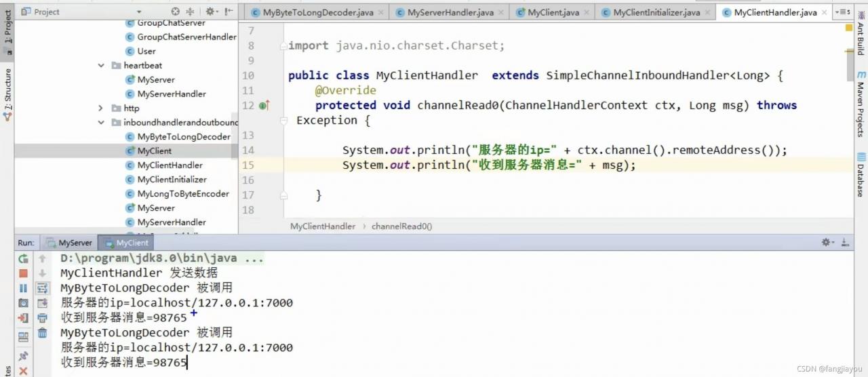Close the Run session with red X
This screenshot has height=377, width=868.
[23, 371]
